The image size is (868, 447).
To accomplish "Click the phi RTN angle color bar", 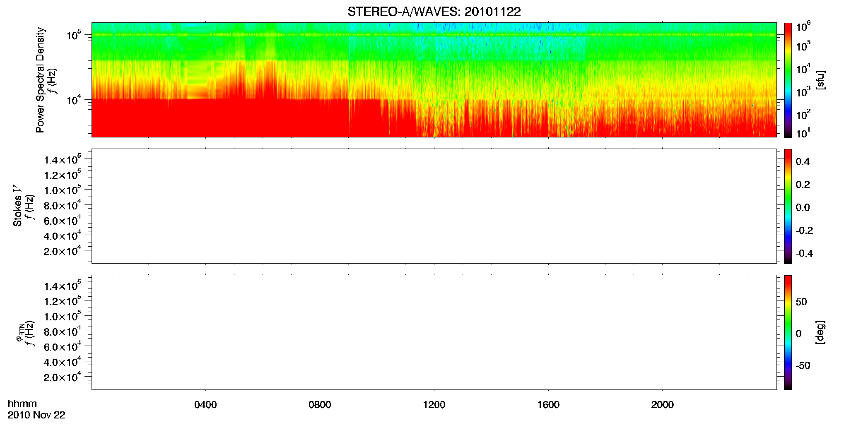I will click(788, 332).
